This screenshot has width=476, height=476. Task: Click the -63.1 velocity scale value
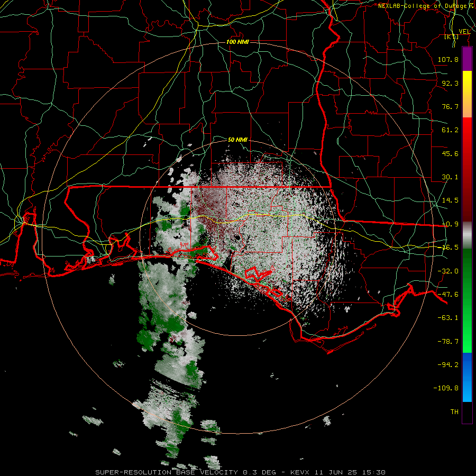pos(448,318)
